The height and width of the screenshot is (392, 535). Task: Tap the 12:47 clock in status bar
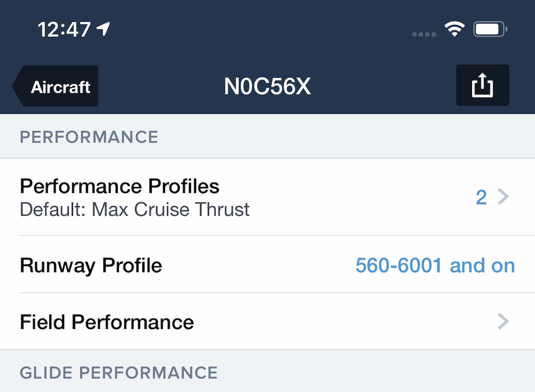[x=65, y=30]
